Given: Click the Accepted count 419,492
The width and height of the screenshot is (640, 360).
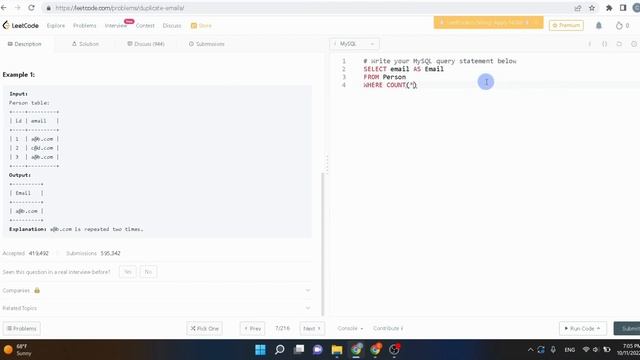Looking at the screenshot, I should coord(39,253).
